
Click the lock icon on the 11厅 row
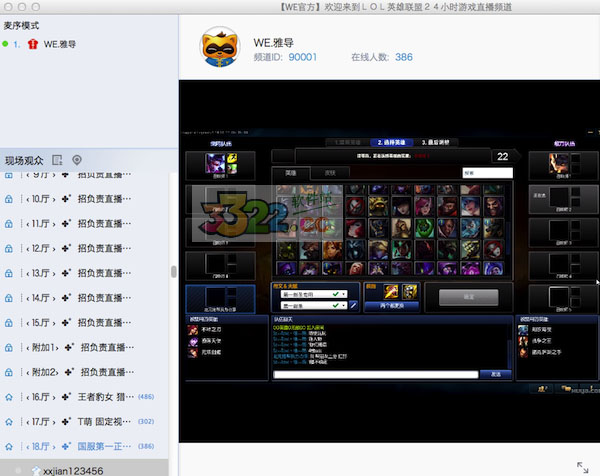click(x=9, y=224)
